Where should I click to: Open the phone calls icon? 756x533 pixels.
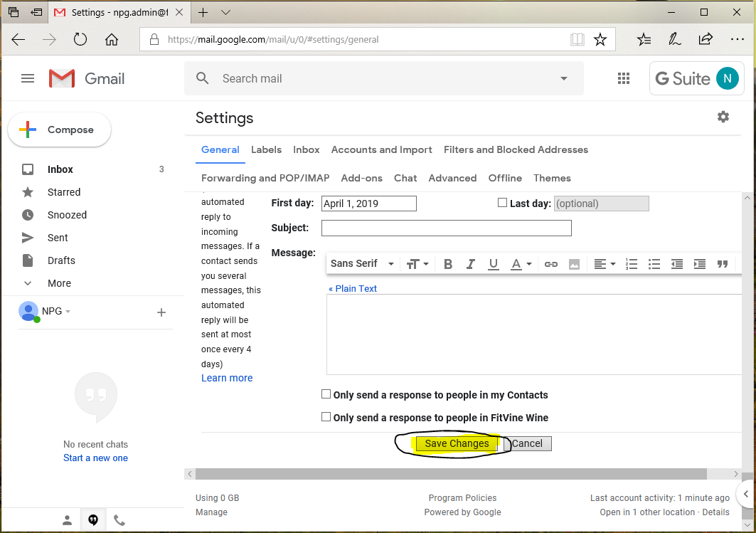click(119, 520)
